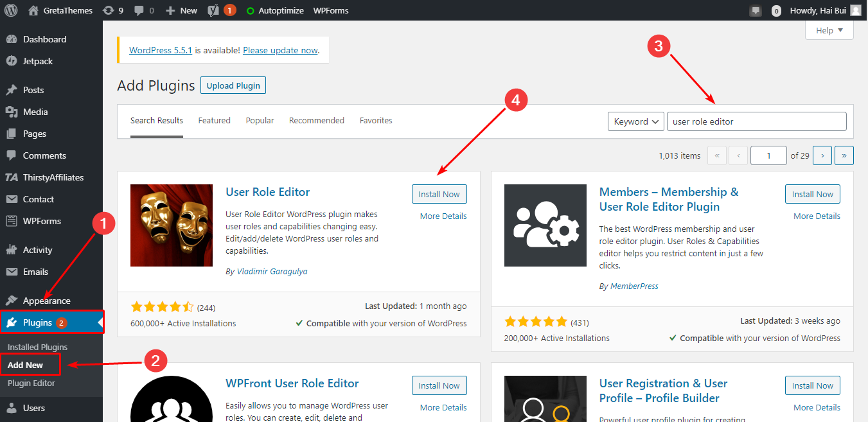Switch to the Search Results tab
This screenshot has width=868, height=422.
point(157,121)
